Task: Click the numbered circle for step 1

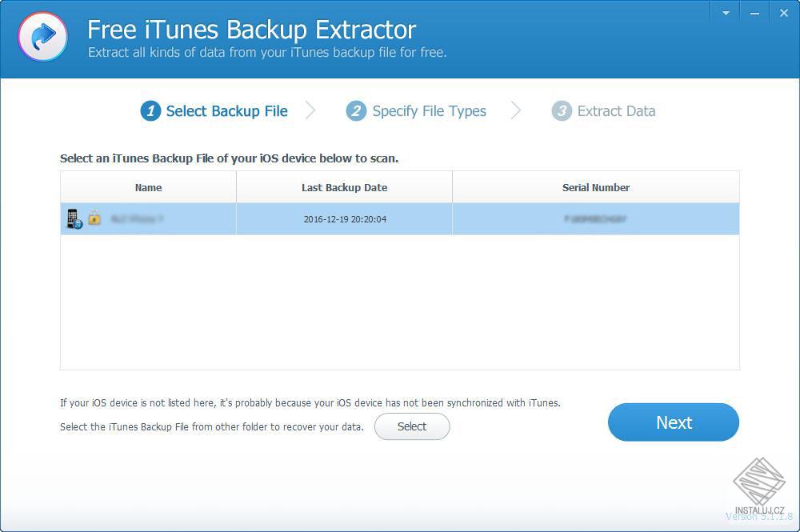Action: click(150, 111)
